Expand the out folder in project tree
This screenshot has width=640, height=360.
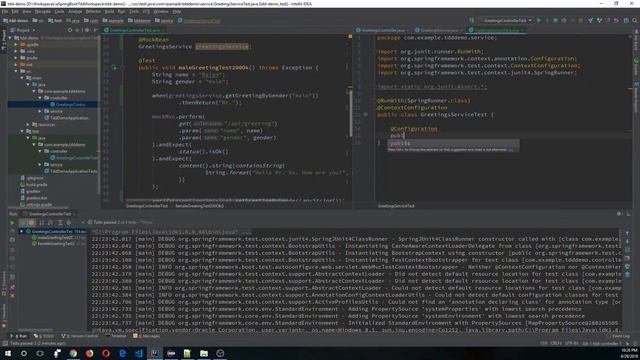(x=16, y=64)
